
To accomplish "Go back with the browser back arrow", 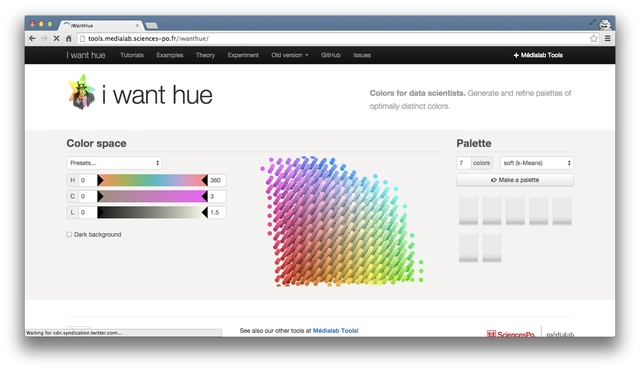I will coord(32,38).
